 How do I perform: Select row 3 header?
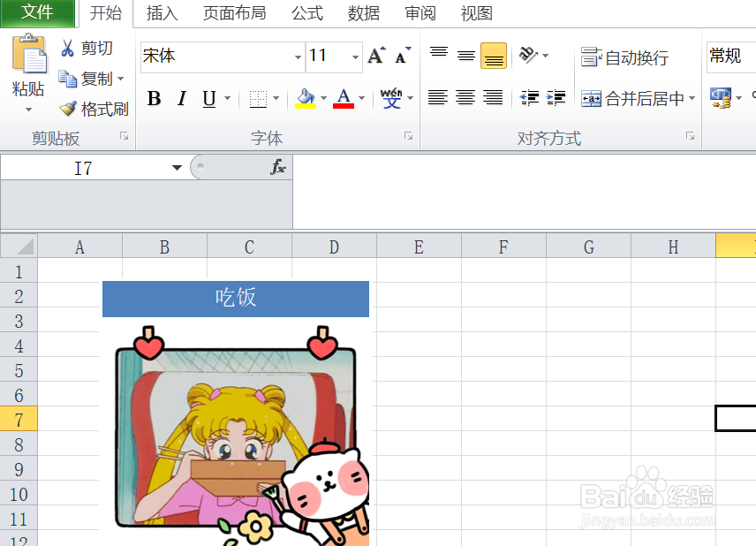(19, 321)
